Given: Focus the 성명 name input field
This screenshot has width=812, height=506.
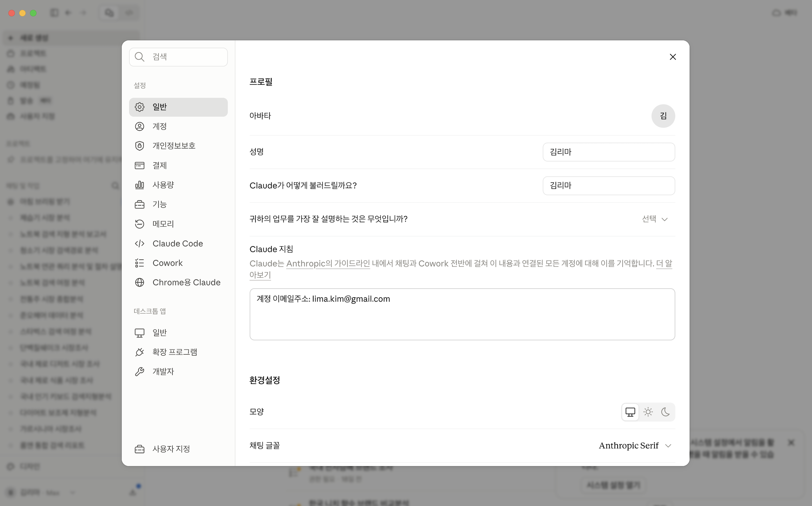Looking at the screenshot, I should point(609,152).
